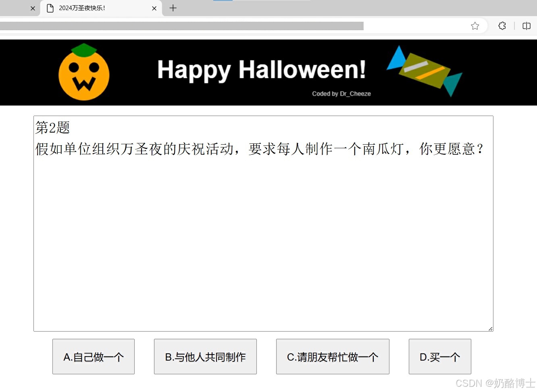
Task: Choose answer A.自己做一个
Action: tap(94, 357)
